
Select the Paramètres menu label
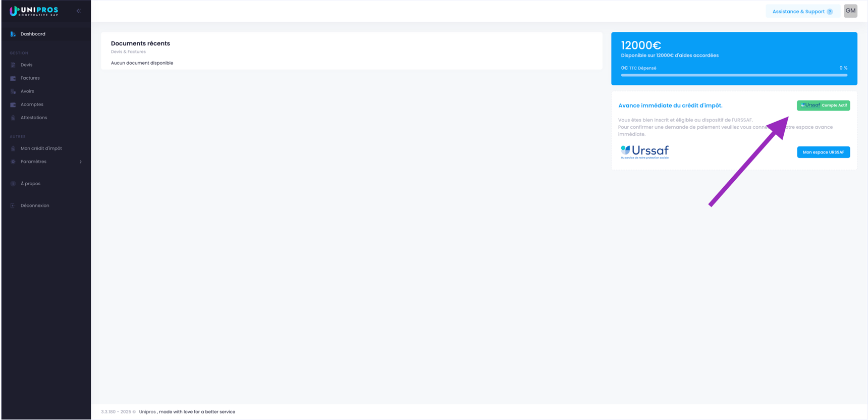pyautogui.click(x=33, y=162)
